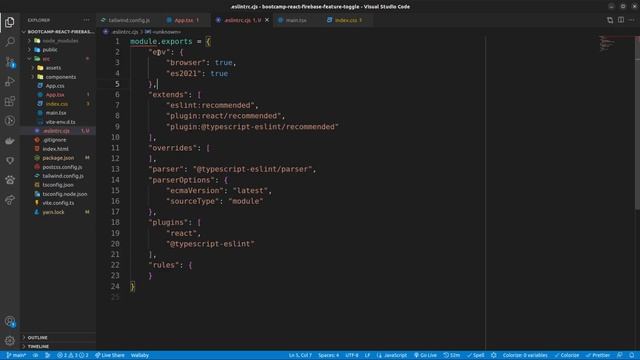Open main.tsx in the explorer tree
Screen dimensions: 640x360
pos(59,113)
